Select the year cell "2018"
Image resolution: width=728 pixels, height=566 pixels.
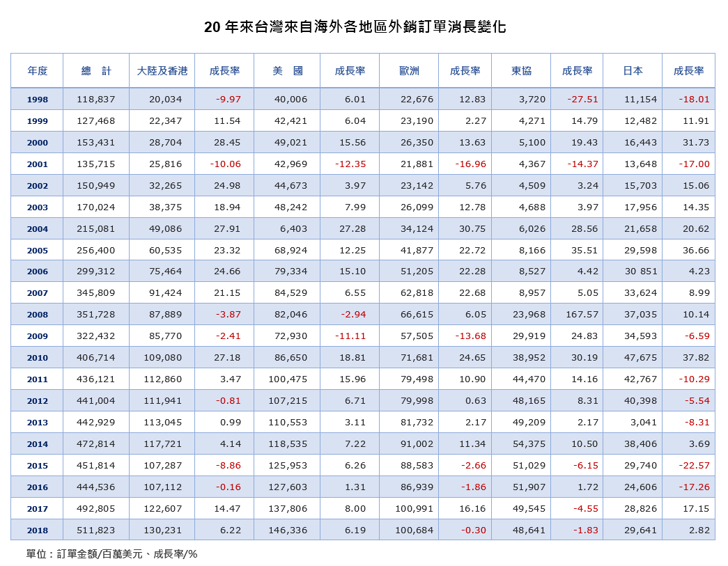tap(37, 530)
